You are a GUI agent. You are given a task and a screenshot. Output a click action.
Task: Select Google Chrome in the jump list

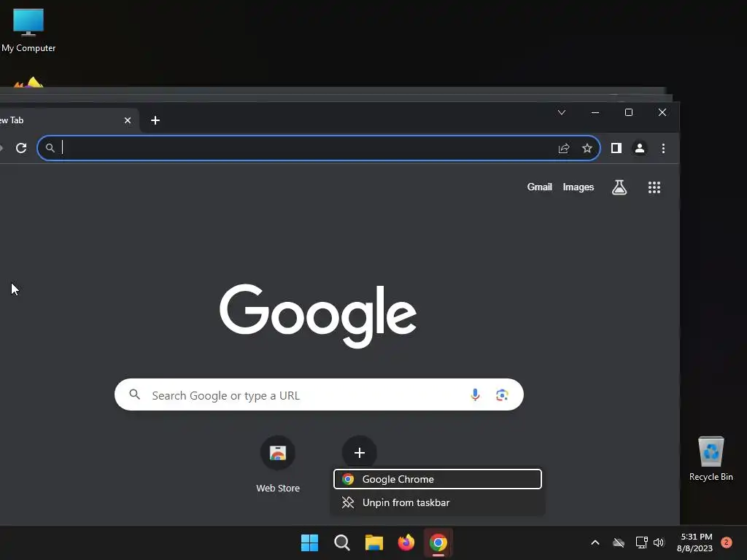438,479
